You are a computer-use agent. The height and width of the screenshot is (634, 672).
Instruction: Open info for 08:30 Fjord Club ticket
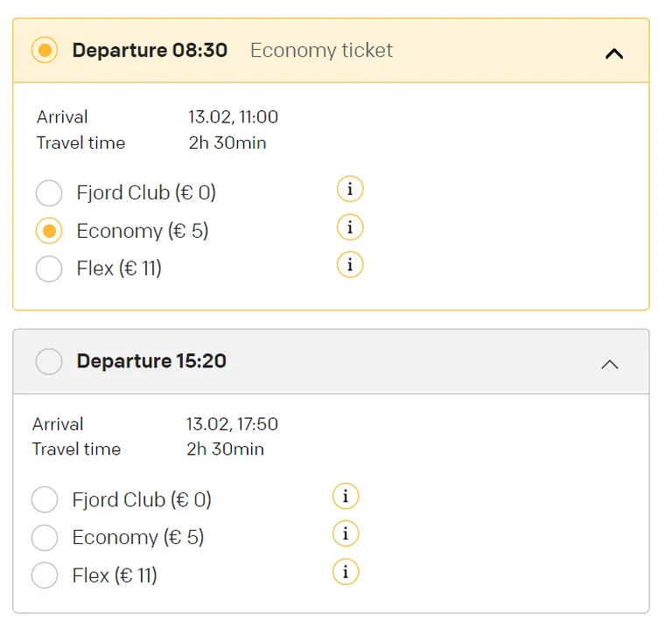(350, 189)
